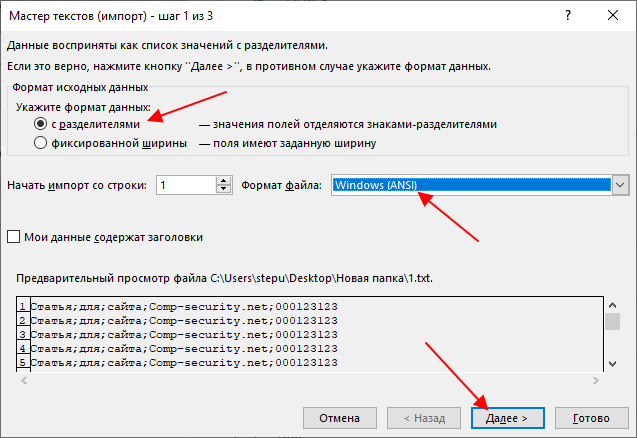This screenshot has width=637, height=438.
Task: Select the 'с разделителями' radio button
Action: click(40, 124)
